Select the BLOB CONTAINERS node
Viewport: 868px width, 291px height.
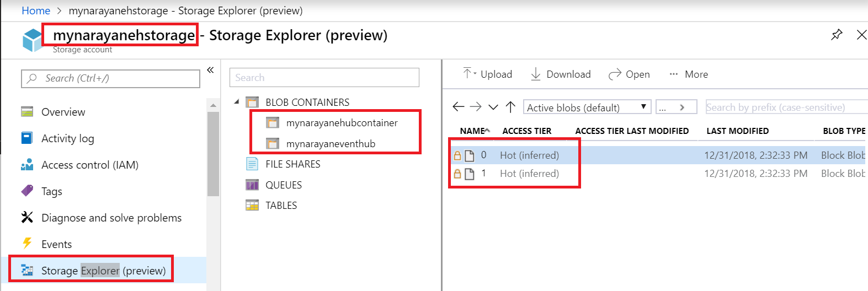[x=307, y=102]
